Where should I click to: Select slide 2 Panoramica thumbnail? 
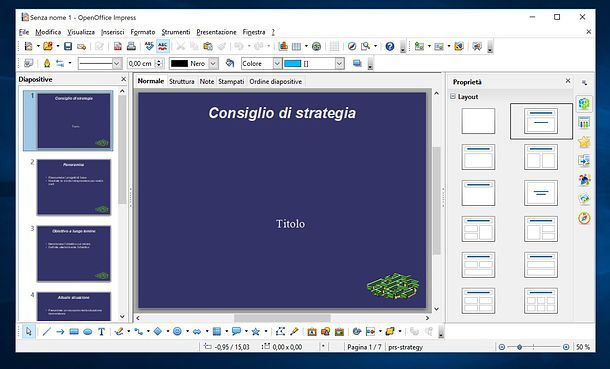click(x=74, y=187)
